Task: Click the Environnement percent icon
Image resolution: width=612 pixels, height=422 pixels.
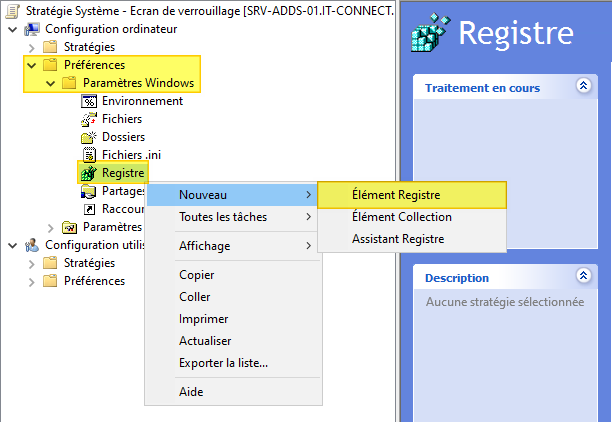Action: pyautogui.click(x=89, y=101)
